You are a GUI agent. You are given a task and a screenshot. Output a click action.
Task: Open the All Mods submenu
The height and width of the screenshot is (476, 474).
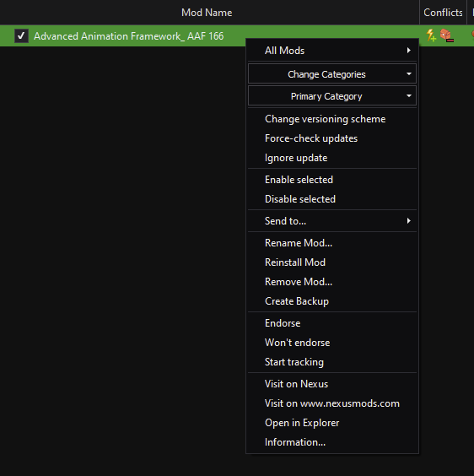[x=332, y=51]
